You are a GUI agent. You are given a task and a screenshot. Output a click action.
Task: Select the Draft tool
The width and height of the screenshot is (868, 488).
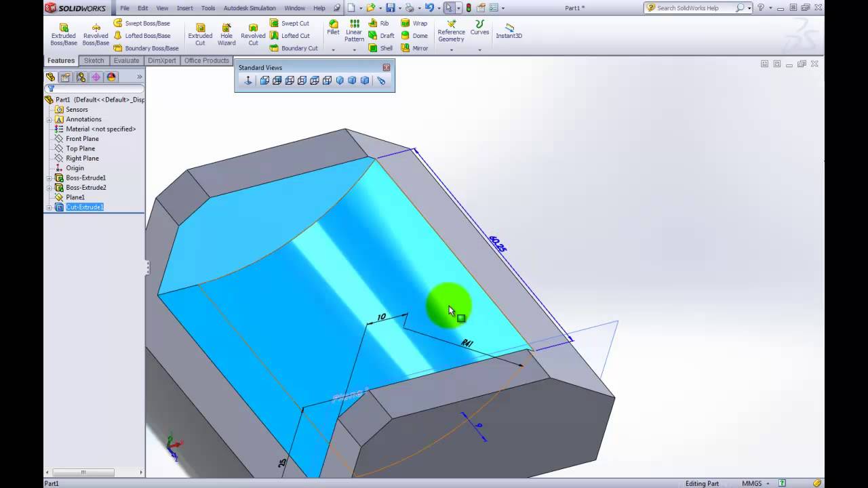click(381, 36)
